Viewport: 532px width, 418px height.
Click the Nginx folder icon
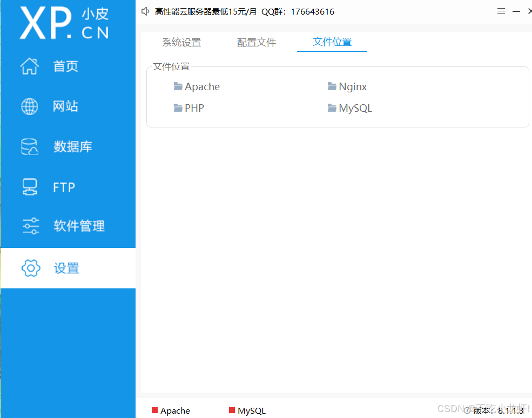click(x=332, y=86)
